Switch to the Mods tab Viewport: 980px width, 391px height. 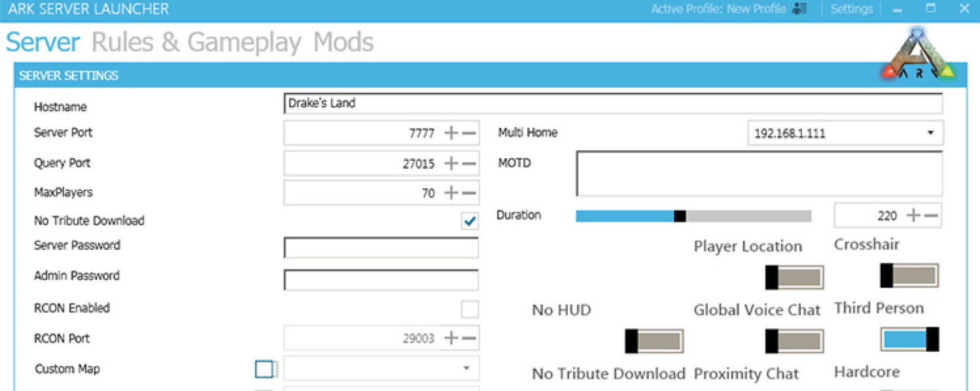tap(343, 42)
